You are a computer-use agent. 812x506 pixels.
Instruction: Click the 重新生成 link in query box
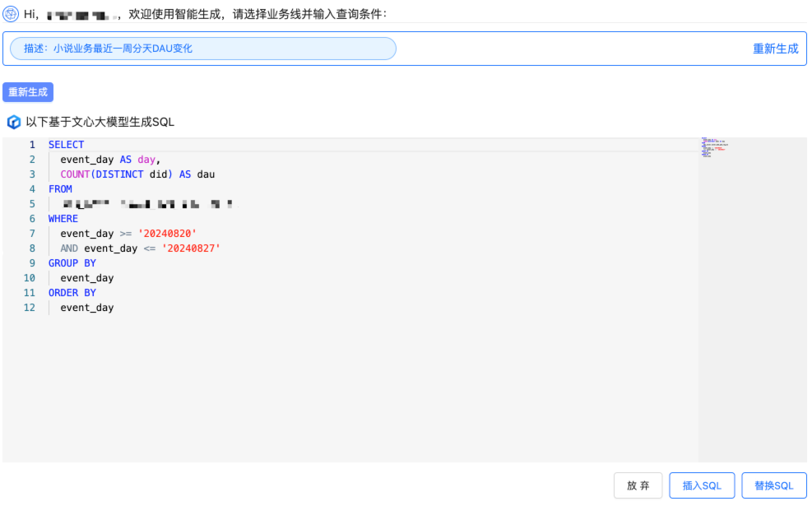[x=775, y=49]
